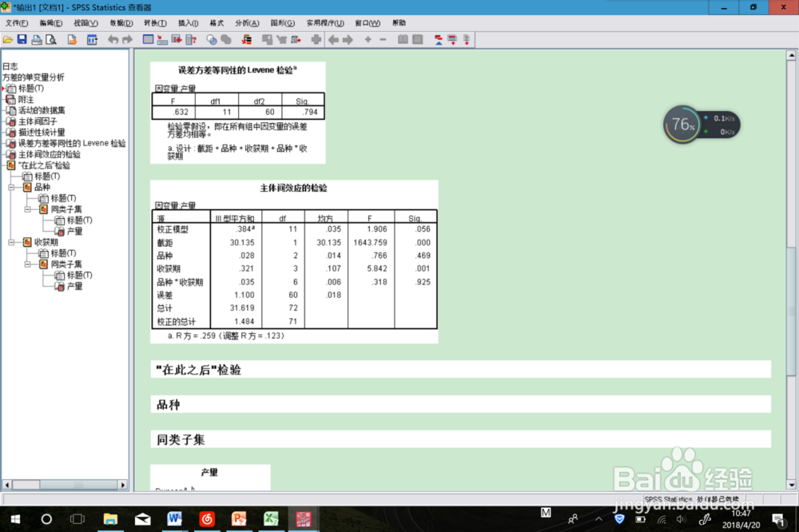Select the SPSS icon on the taskbar

coord(303,519)
